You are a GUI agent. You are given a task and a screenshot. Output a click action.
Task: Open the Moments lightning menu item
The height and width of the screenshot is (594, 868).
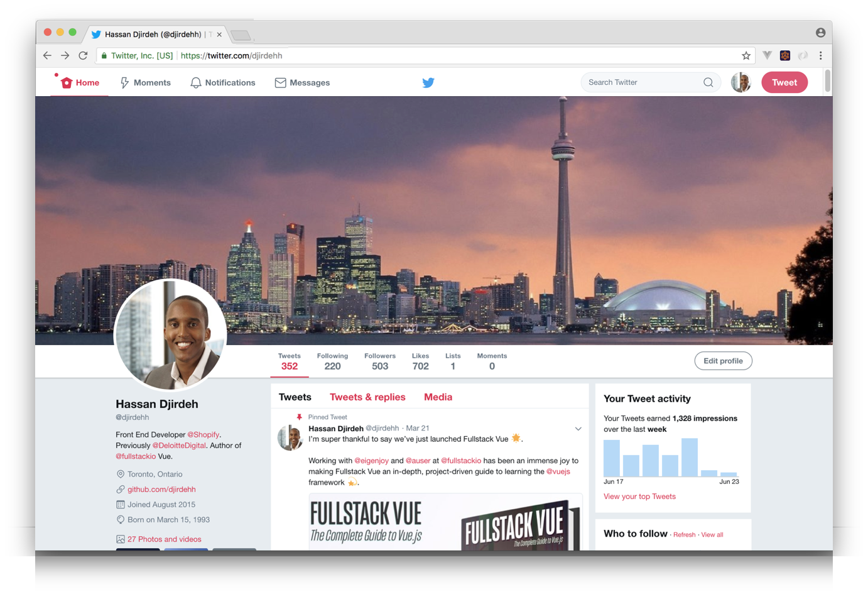pos(145,82)
